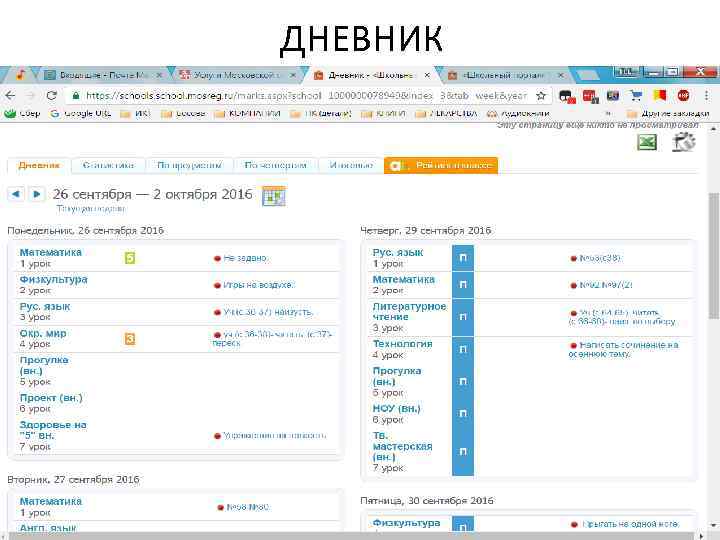The width and height of the screenshot is (720, 540).
Task: Open Monday's Физкультура lesson
Action: (x=53, y=280)
